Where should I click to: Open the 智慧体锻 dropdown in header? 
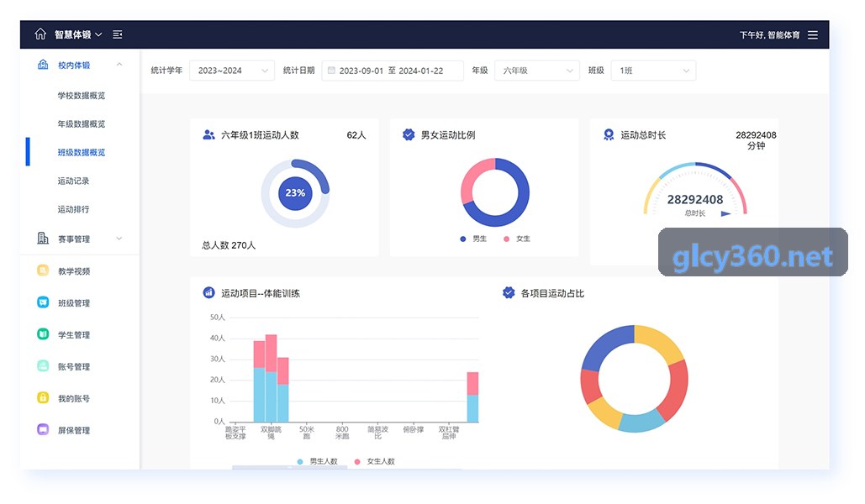78,34
